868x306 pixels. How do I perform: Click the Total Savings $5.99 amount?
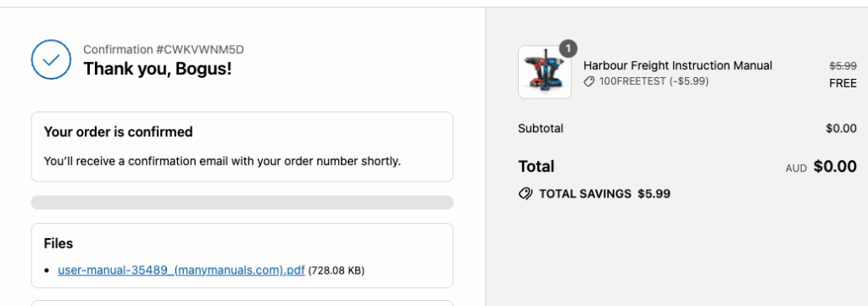pyautogui.click(x=654, y=193)
